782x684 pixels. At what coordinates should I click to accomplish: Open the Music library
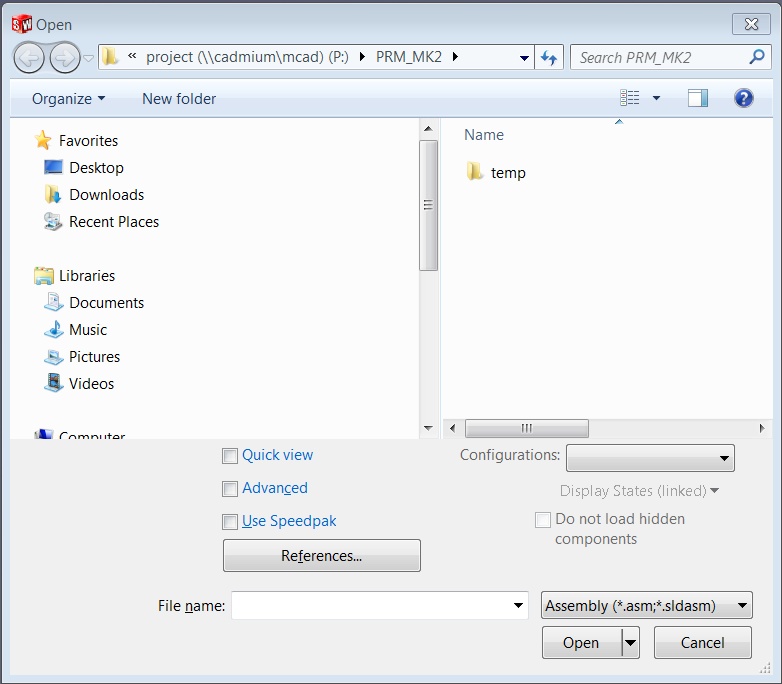(x=88, y=330)
